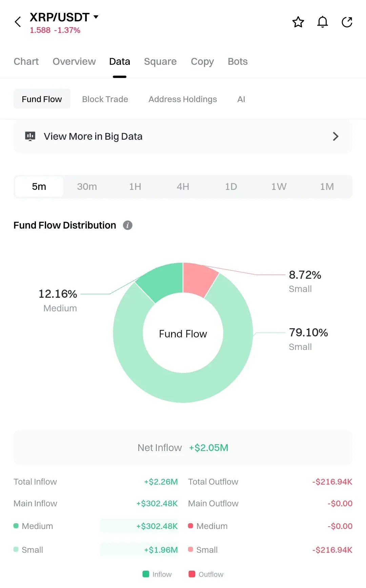Switch timeframe to 1H
The height and width of the screenshot is (588, 366).
click(135, 187)
